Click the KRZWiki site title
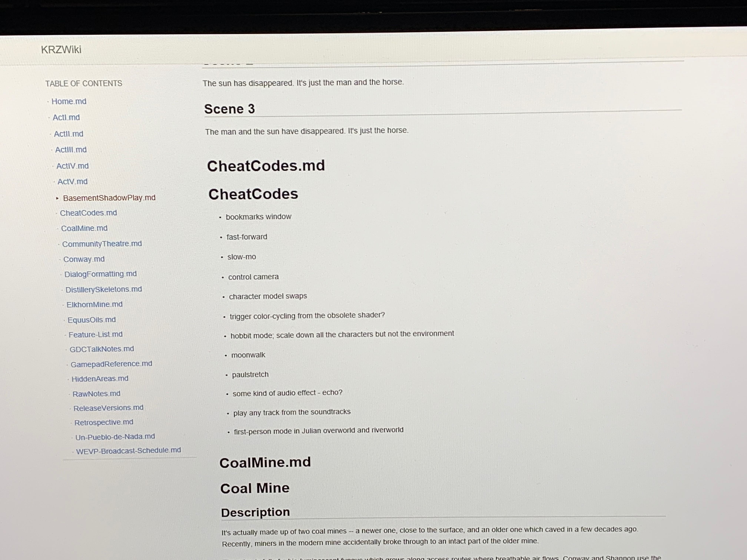747x560 pixels. point(61,50)
